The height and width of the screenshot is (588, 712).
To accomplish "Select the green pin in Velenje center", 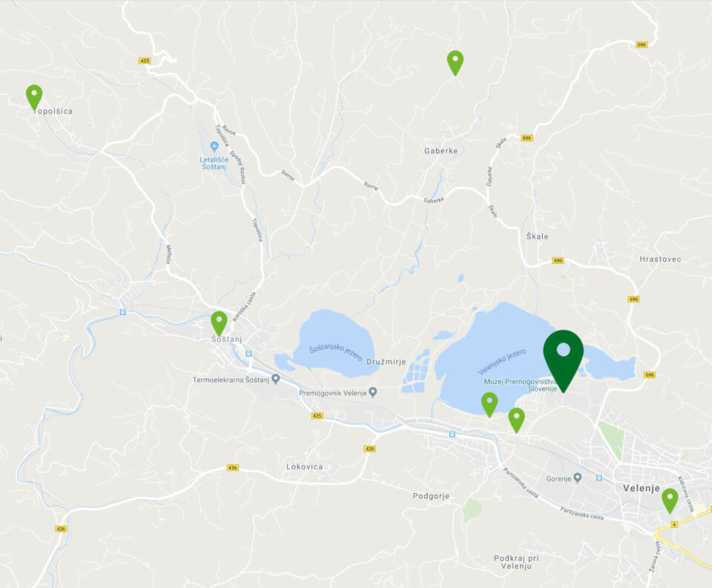I will (x=670, y=501).
